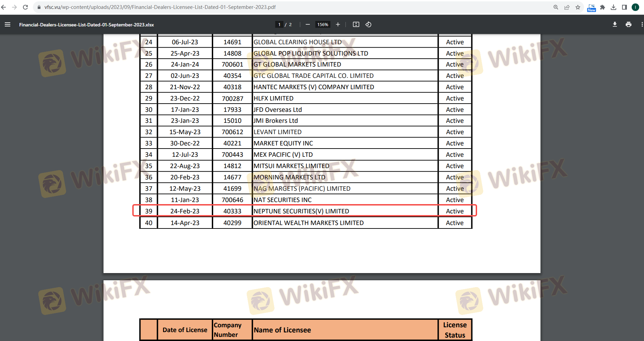
Task: Click the browser back arrow
Action: [4, 7]
